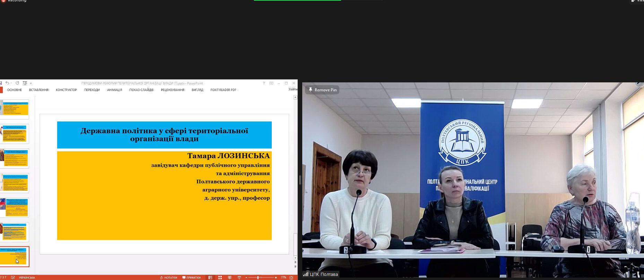Go to next slide double-arrow button
This screenshot has height=280, width=644.
(x=295, y=267)
